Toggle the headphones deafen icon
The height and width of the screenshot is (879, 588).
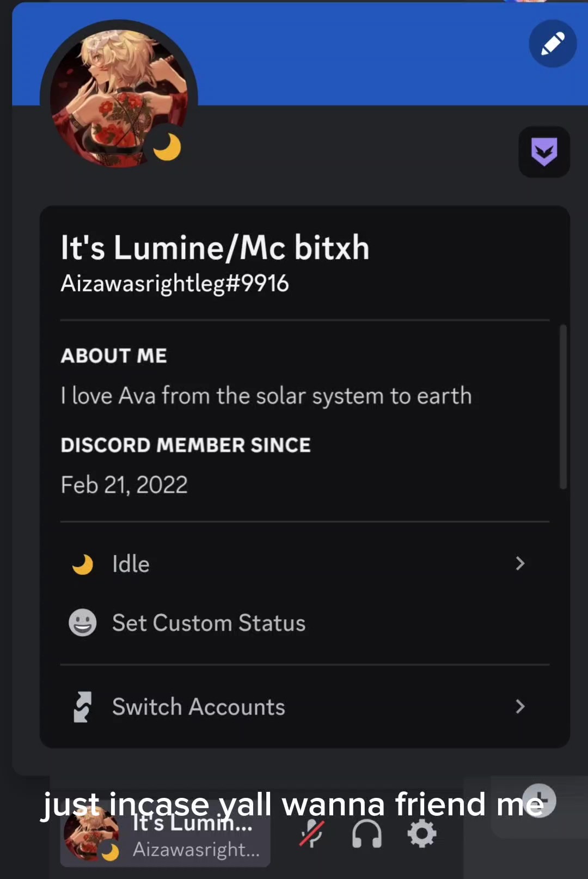366,834
